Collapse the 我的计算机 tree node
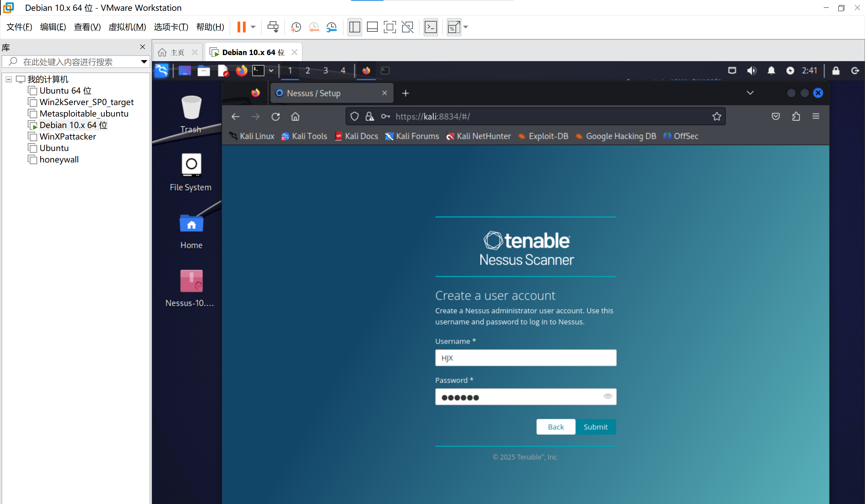The height and width of the screenshot is (504, 865). 9,79
